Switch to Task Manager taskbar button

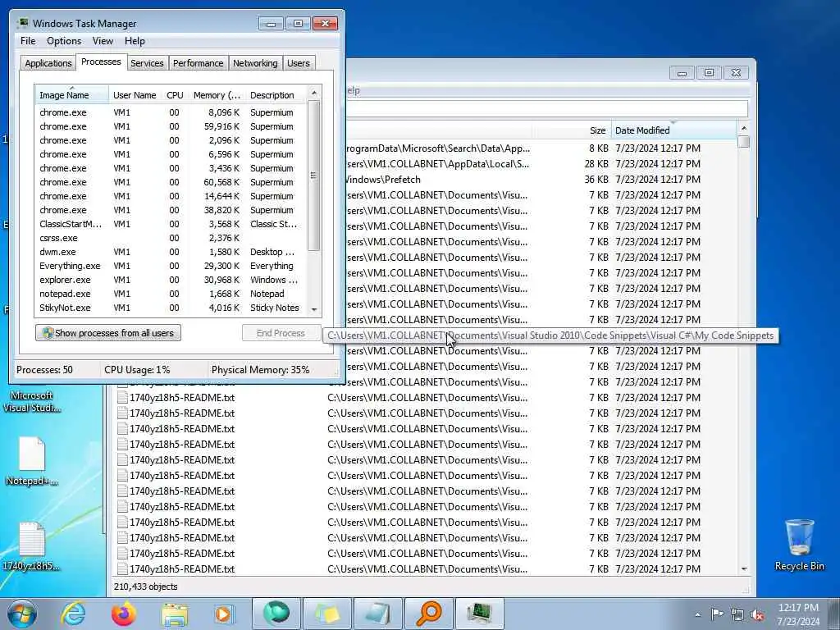[479, 614]
